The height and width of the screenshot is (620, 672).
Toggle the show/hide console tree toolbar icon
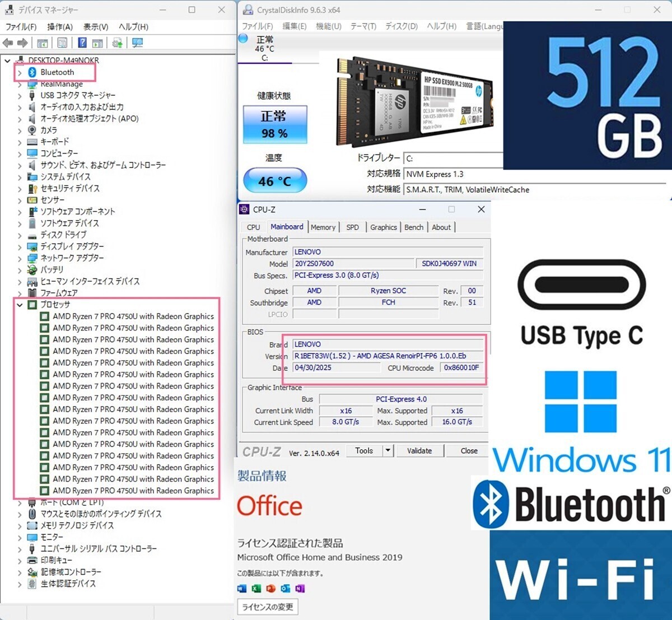pos(42,43)
